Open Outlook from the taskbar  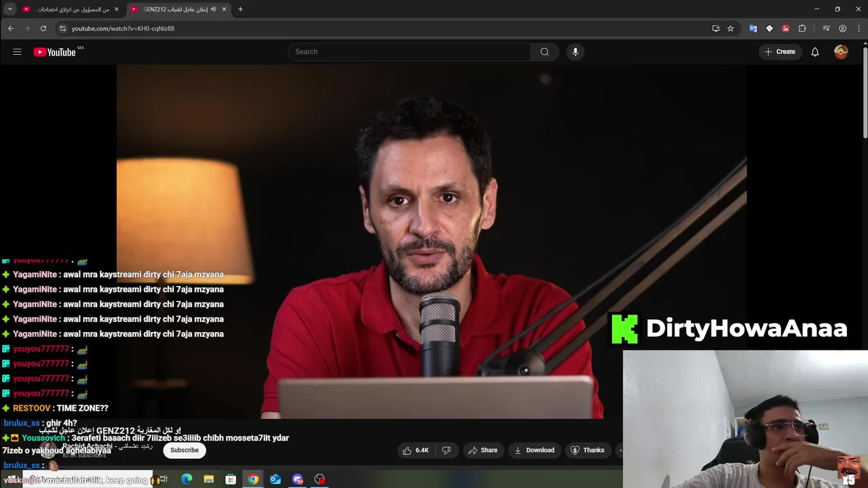click(x=275, y=479)
